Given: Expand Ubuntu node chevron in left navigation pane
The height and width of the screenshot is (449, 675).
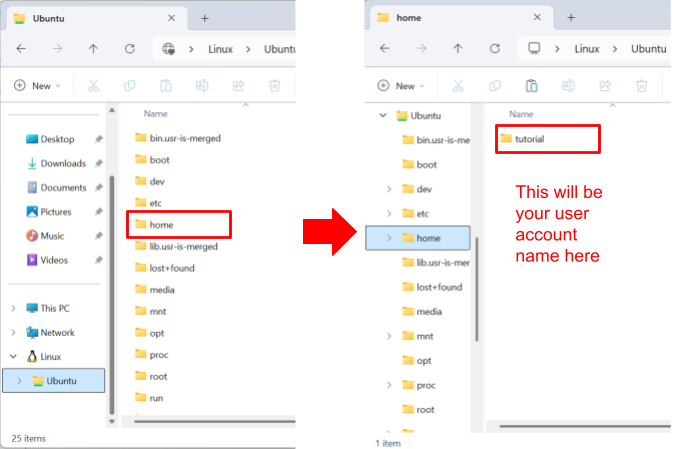Looking at the screenshot, I should (19, 381).
